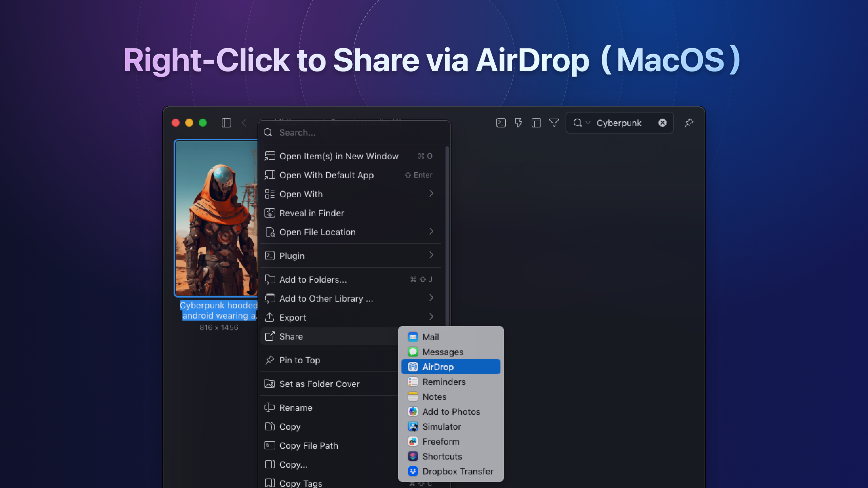This screenshot has width=868, height=488.
Task: Toggle the sidebar panel icon
Action: pos(226,123)
